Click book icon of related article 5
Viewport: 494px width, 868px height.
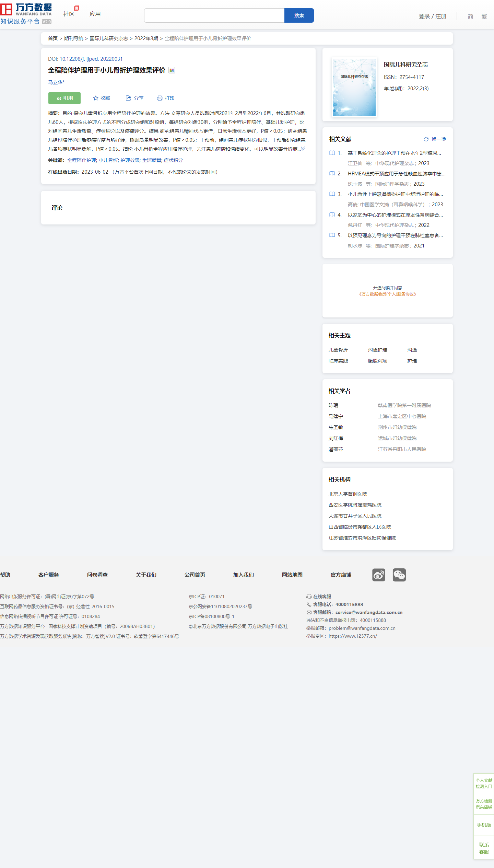click(x=332, y=235)
